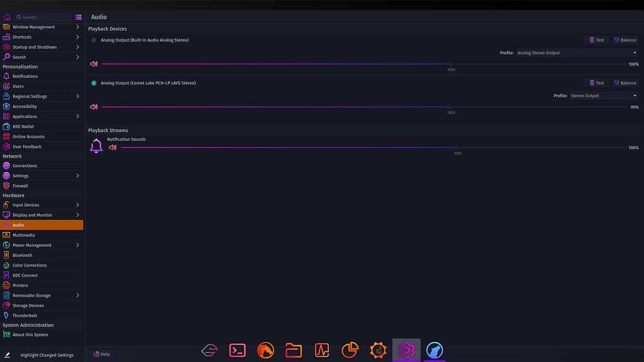Viewport: 644px width, 362px height.
Task: Open Konsole terminal from the dock
Action: pos(237,350)
